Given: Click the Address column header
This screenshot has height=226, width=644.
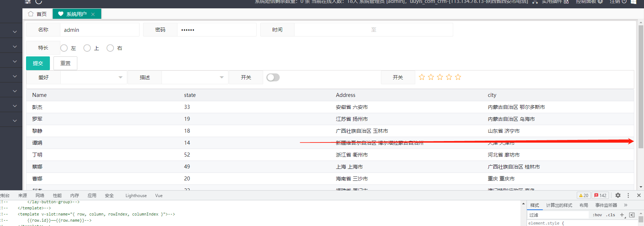Looking at the screenshot, I should (345, 95).
